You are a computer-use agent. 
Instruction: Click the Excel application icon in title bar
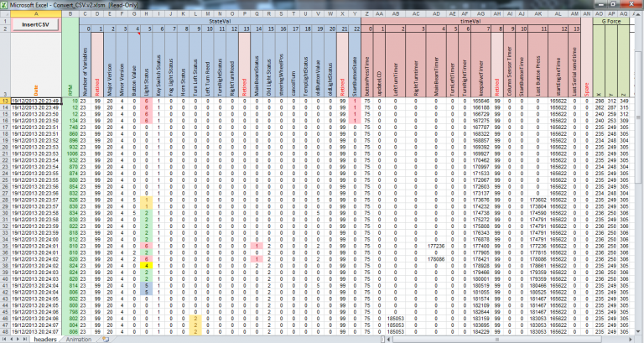(4, 5)
